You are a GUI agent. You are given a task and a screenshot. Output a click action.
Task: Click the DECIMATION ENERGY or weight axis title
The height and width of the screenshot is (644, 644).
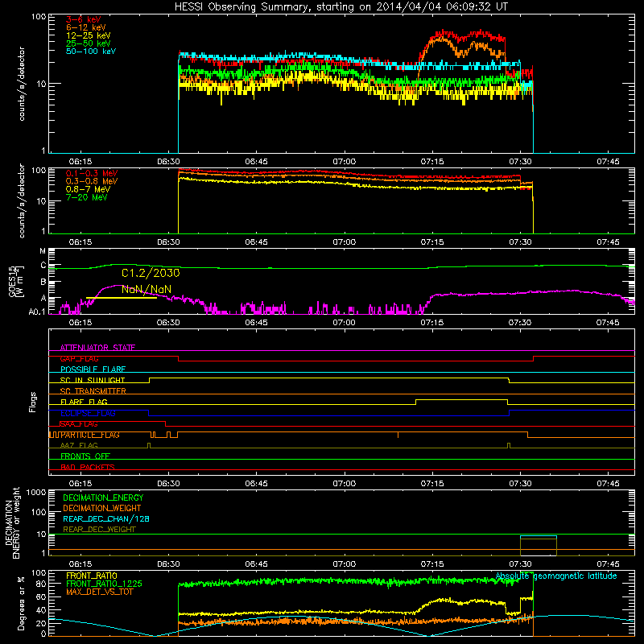[x=12, y=522]
